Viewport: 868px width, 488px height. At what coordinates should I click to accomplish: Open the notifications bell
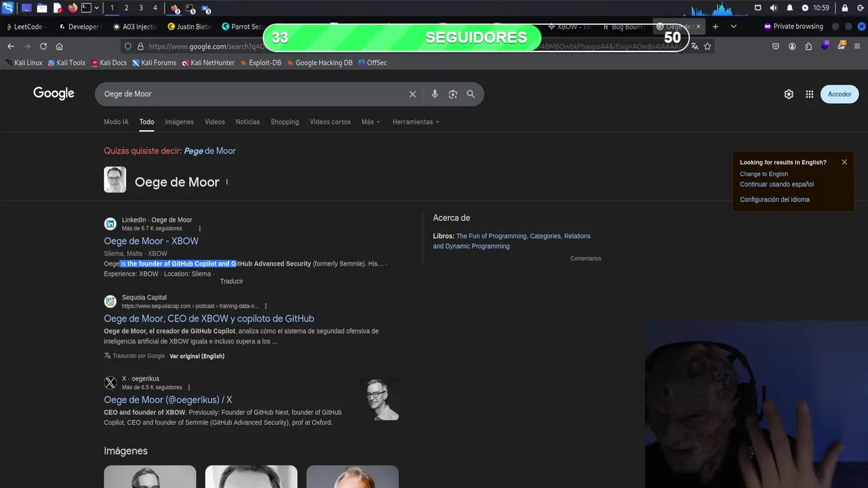pos(789,8)
